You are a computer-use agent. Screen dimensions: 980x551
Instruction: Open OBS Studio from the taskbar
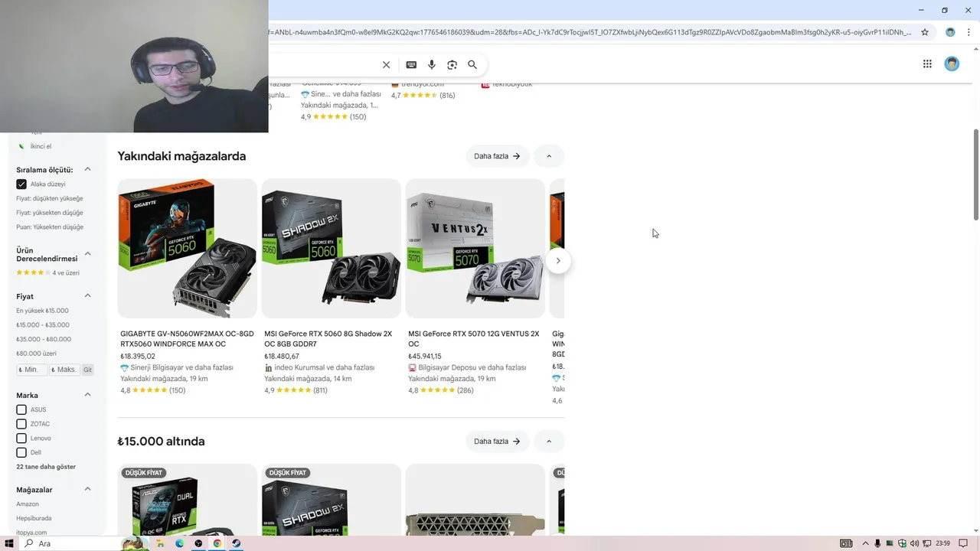pyautogui.click(x=198, y=543)
